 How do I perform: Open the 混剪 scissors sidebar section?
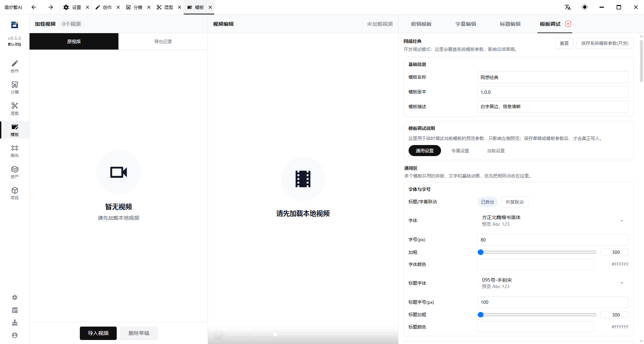pos(14,109)
